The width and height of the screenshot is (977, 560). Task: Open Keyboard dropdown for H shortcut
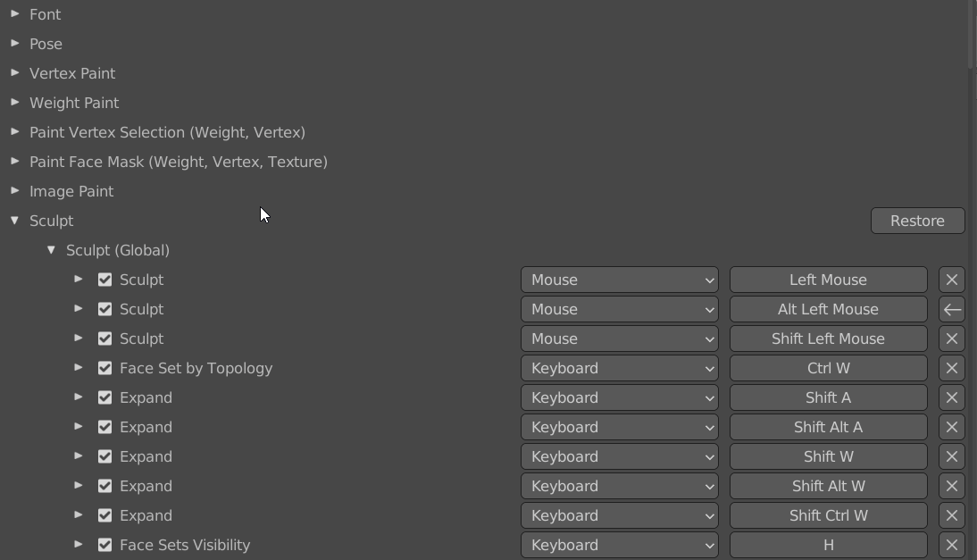coord(620,545)
